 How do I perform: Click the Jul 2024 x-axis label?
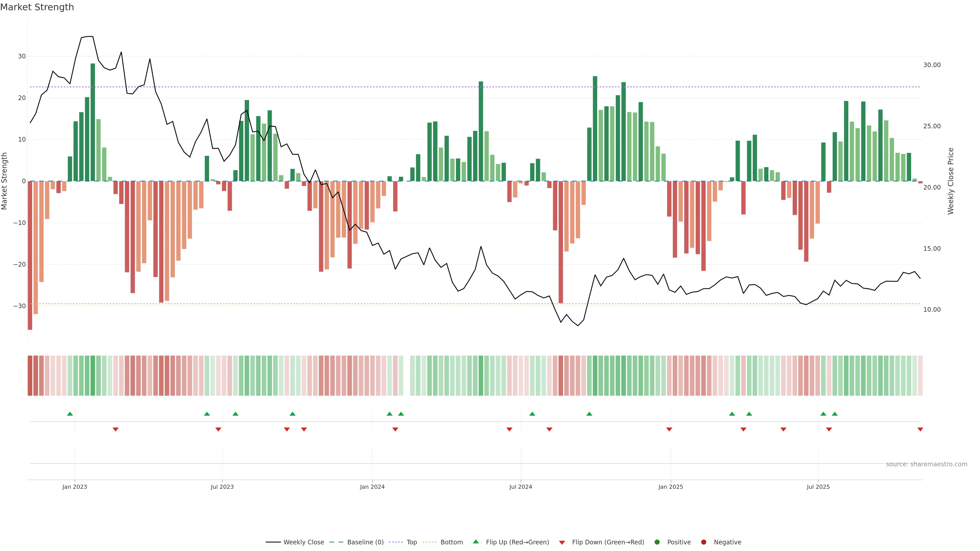click(x=520, y=487)
